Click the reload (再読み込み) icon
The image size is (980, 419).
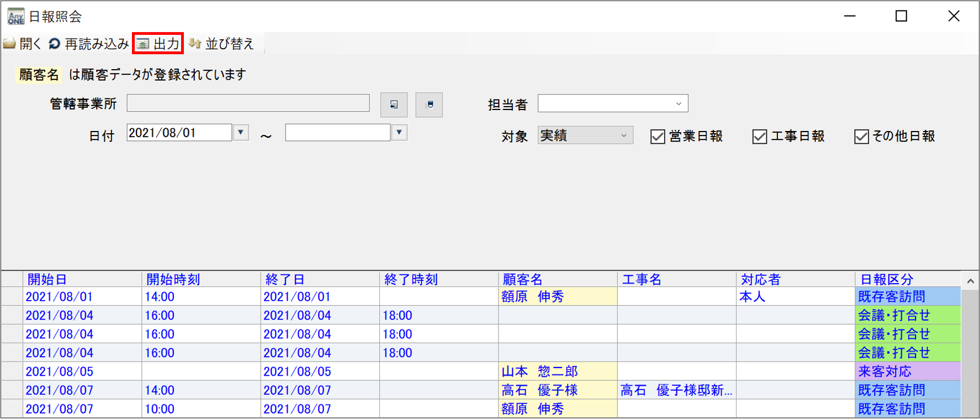click(54, 44)
